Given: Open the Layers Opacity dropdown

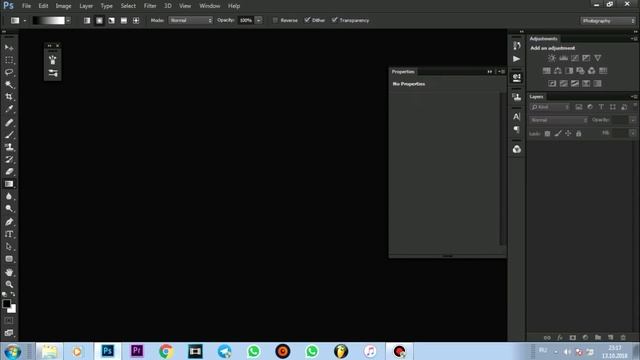Looking at the screenshot, I should [x=633, y=120].
